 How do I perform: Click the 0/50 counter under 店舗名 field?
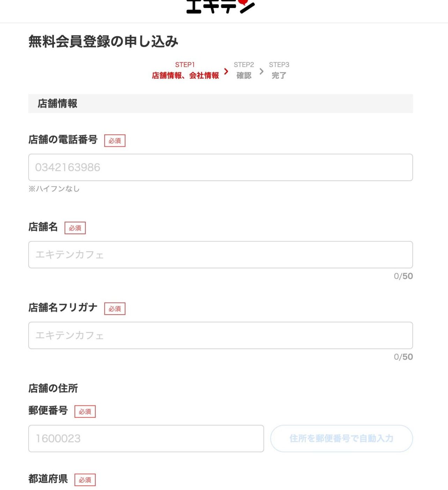[x=403, y=276]
